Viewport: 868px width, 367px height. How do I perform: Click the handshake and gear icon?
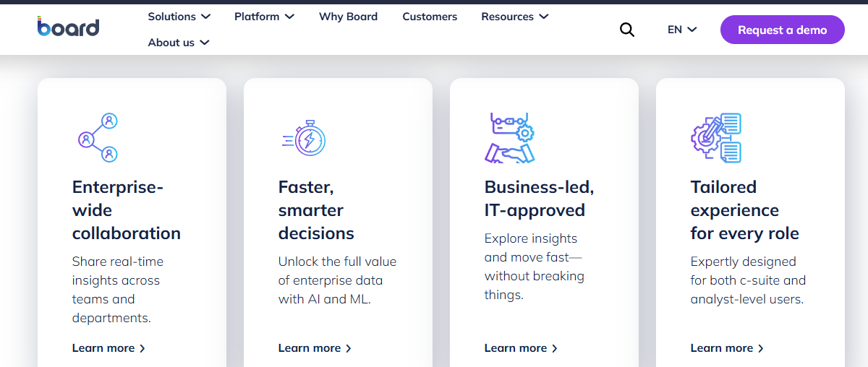coord(510,137)
